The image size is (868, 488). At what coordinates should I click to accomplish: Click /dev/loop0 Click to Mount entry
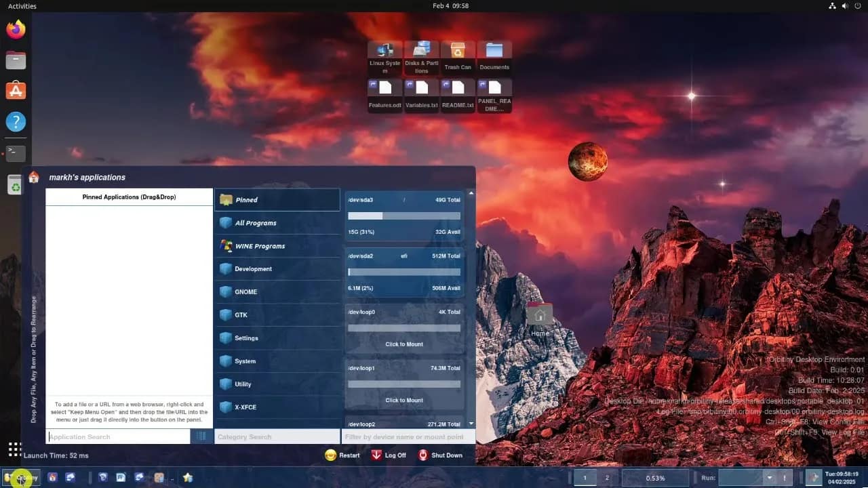404,344
